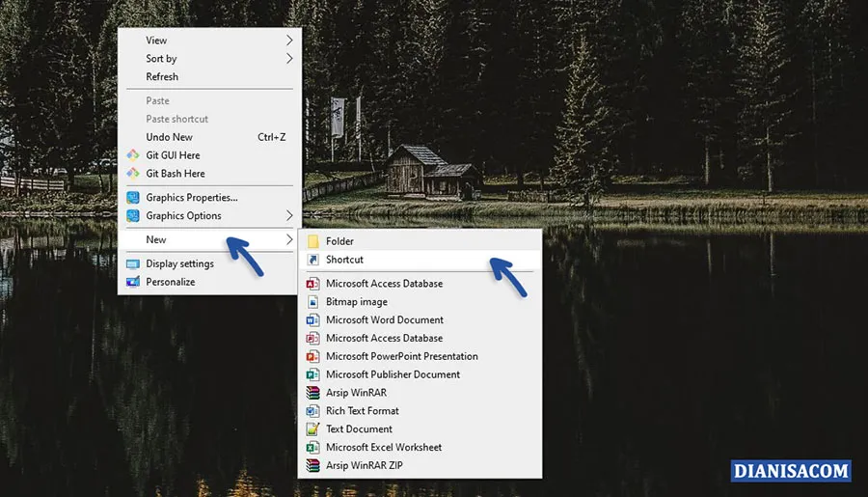
Task: Click Microsoft Access Database icon above Bitmap image
Action: pos(312,284)
